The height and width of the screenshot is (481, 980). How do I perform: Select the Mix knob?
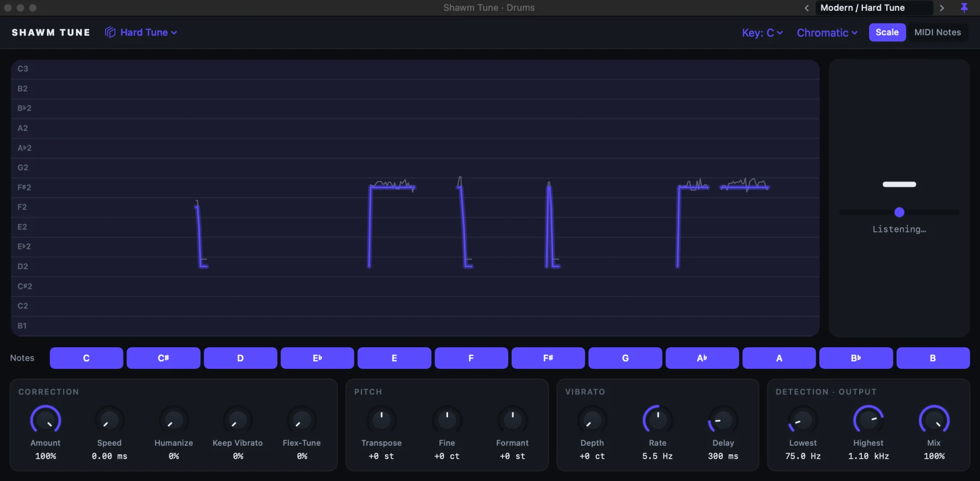934,420
